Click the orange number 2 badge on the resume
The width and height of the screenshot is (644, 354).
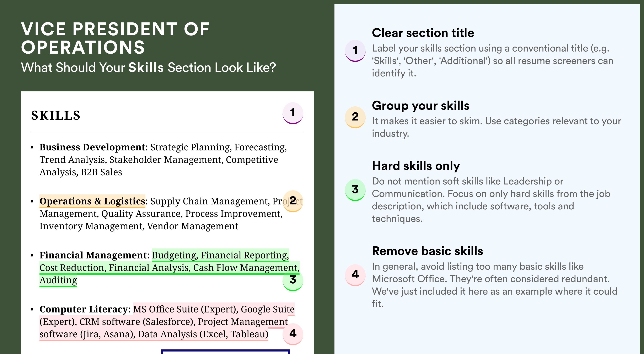pos(293,201)
